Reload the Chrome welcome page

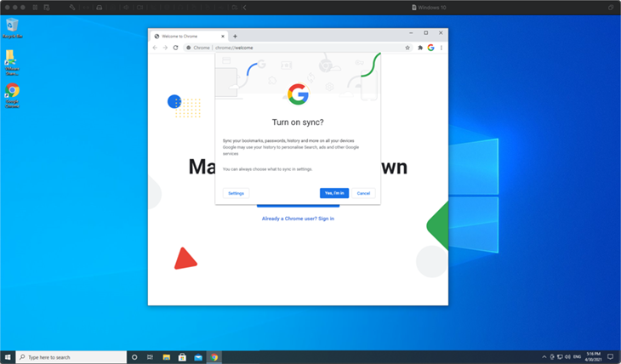[x=175, y=48]
